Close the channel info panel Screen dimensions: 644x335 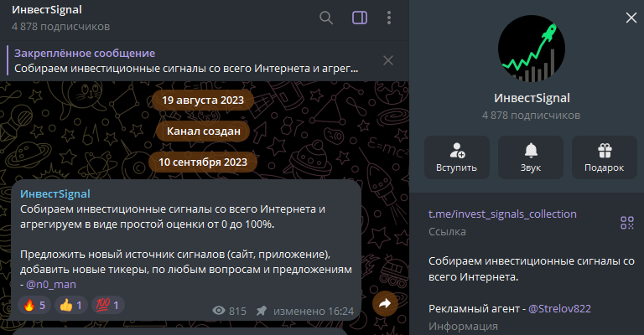point(631,18)
